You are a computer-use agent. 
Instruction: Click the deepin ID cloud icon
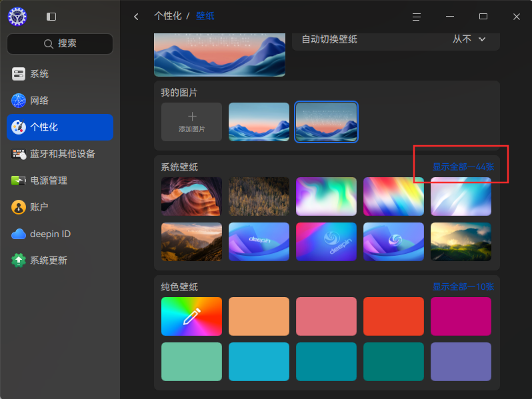[x=19, y=234]
